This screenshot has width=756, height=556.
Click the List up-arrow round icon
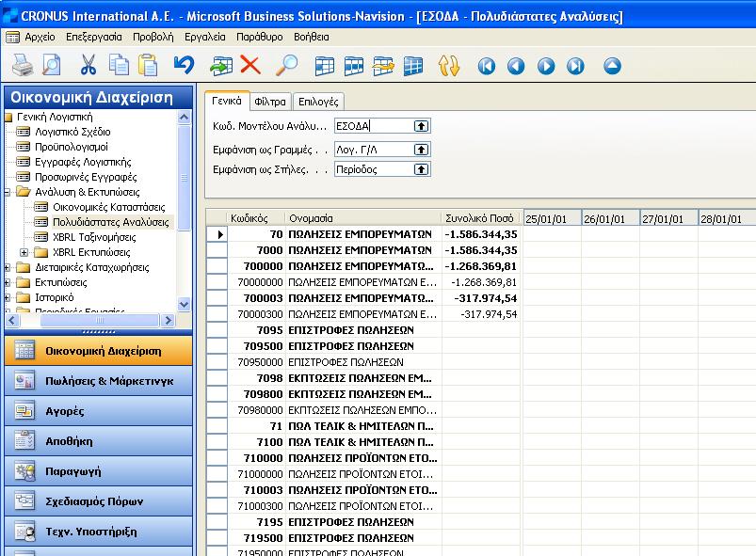pyautogui.click(x=612, y=66)
